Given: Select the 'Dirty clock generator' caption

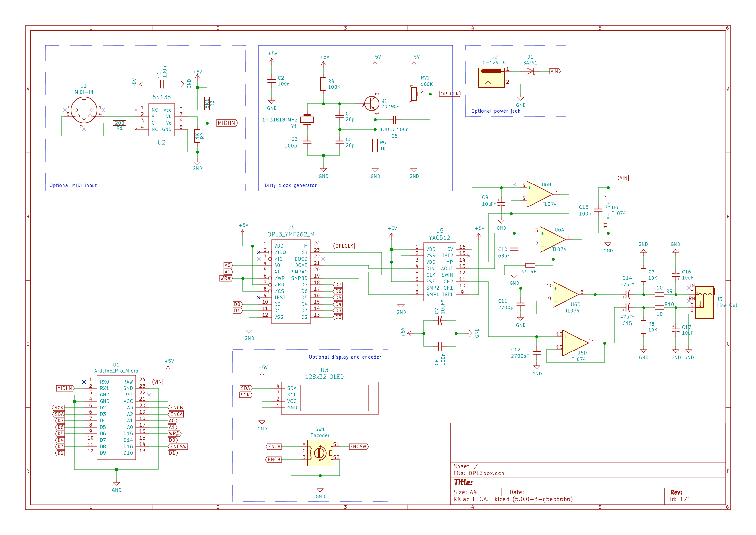Looking at the screenshot, I should (291, 185).
